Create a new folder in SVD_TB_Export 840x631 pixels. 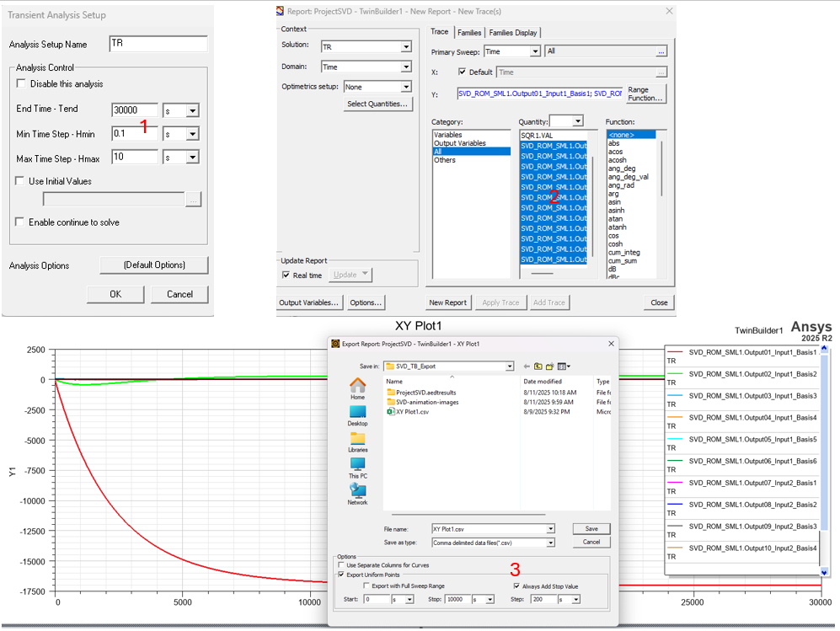(x=549, y=366)
